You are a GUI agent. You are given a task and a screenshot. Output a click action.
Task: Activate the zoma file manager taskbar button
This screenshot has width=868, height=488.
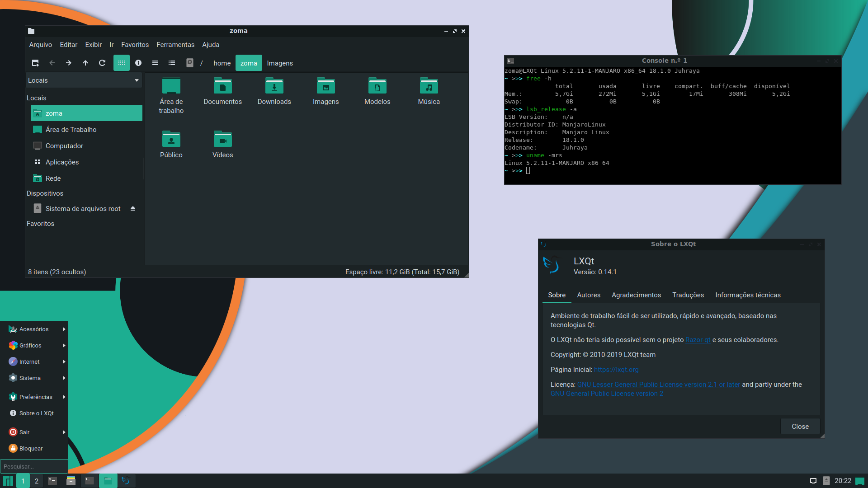pos(108,481)
